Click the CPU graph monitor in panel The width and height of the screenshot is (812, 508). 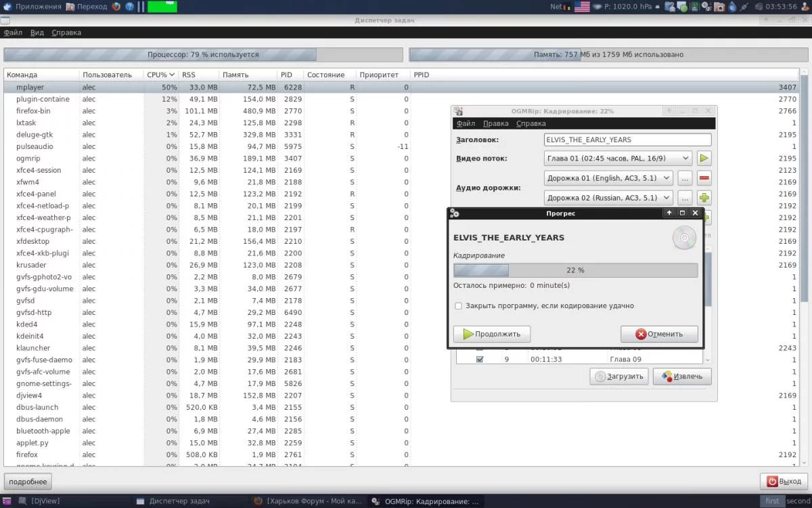[x=162, y=6]
